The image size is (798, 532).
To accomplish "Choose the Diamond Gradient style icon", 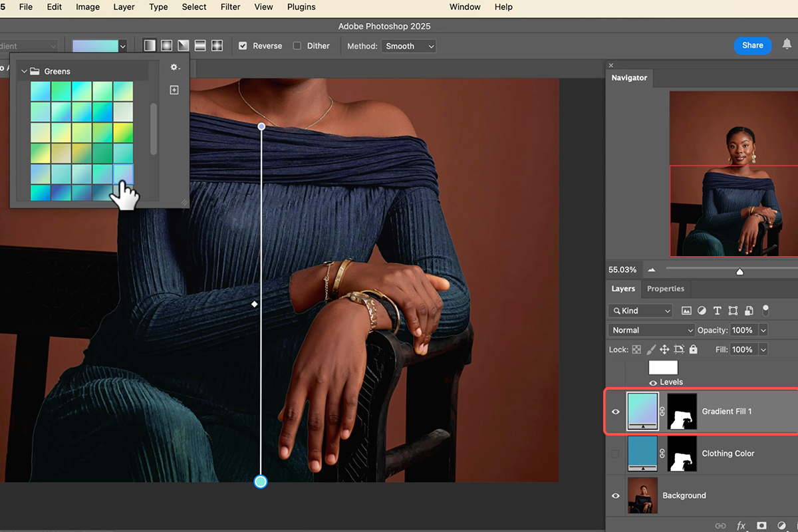I will click(x=217, y=46).
